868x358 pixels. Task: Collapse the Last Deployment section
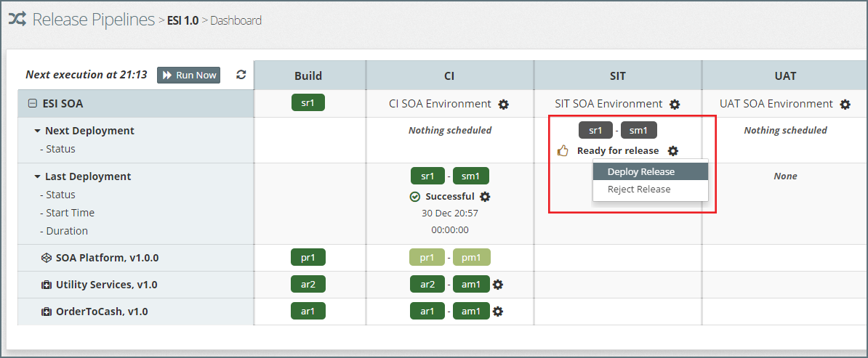[37, 177]
